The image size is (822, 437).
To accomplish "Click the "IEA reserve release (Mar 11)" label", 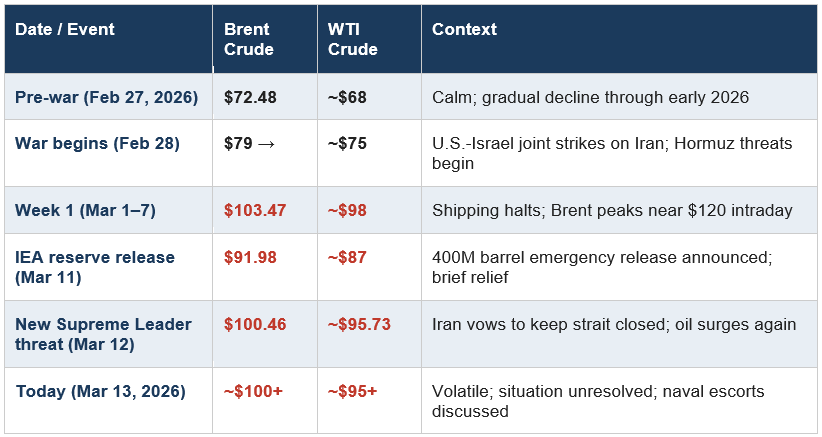I will pyautogui.click(x=94, y=267).
